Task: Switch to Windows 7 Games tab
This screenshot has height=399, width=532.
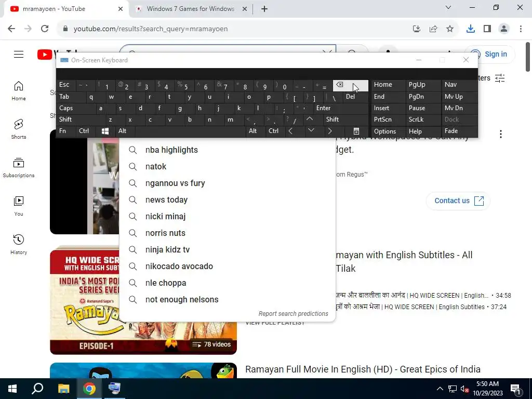Action: click(191, 9)
